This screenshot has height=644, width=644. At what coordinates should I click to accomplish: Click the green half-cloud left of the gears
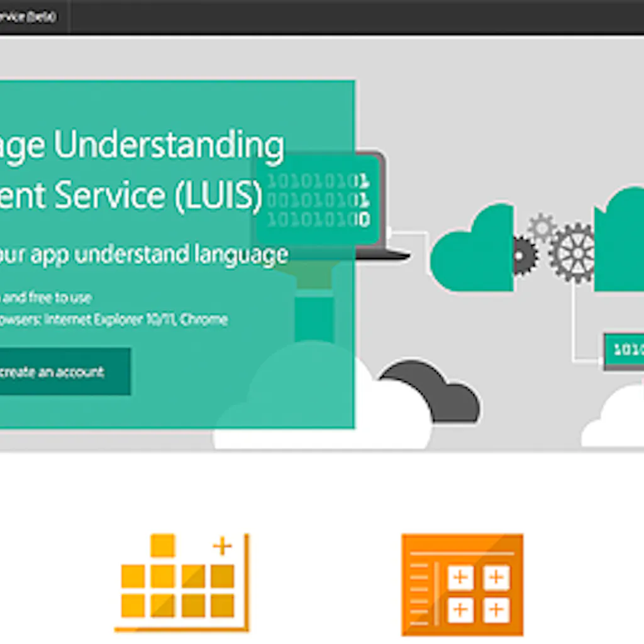tap(475, 252)
